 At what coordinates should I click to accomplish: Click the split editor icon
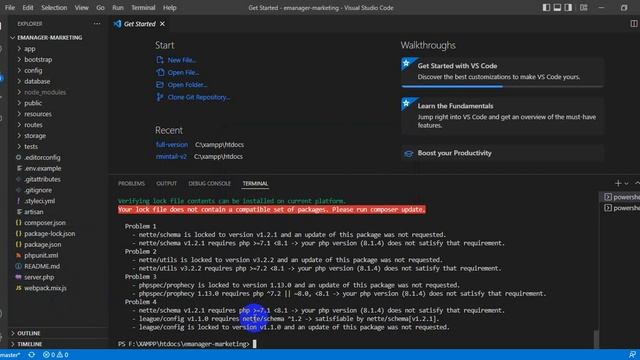point(634,24)
